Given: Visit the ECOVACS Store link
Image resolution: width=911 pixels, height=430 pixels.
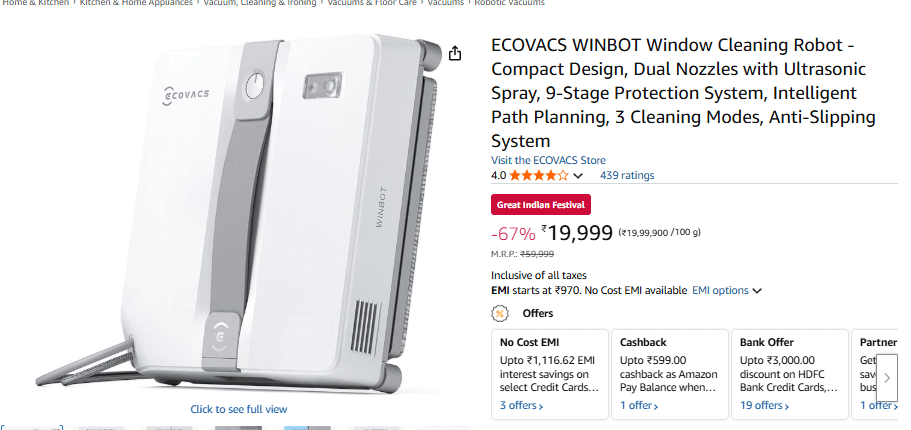Looking at the screenshot, I should pyautogui.click(x=548, y=160).
